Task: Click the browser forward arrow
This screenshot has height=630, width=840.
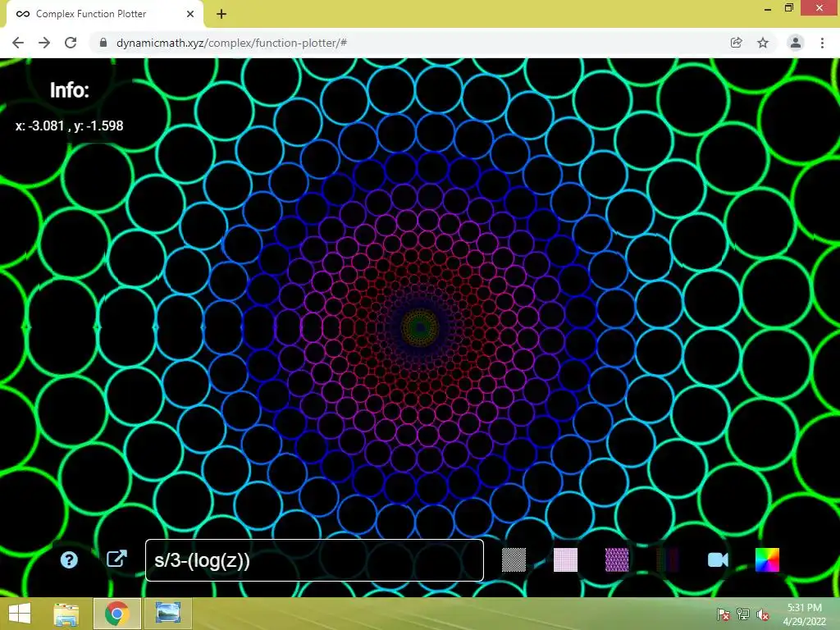Action: tap(44, 43)
